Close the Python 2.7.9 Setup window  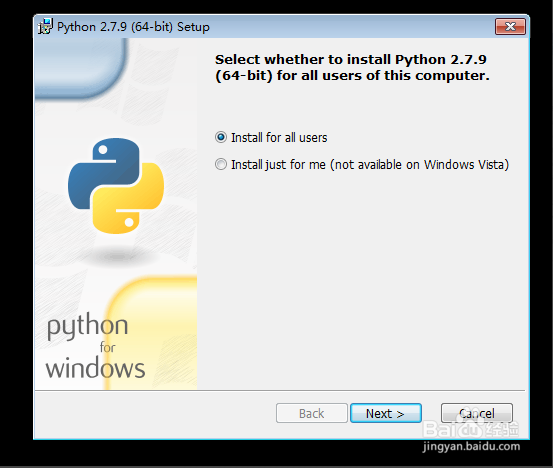[510, 26]
